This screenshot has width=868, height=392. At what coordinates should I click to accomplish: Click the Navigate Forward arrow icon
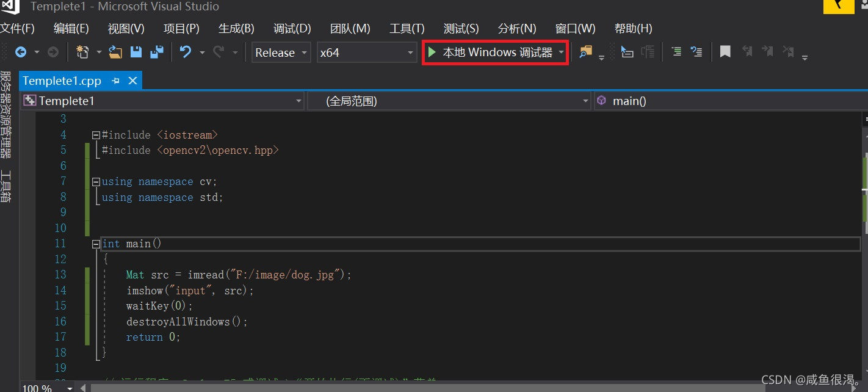(53, 53)
